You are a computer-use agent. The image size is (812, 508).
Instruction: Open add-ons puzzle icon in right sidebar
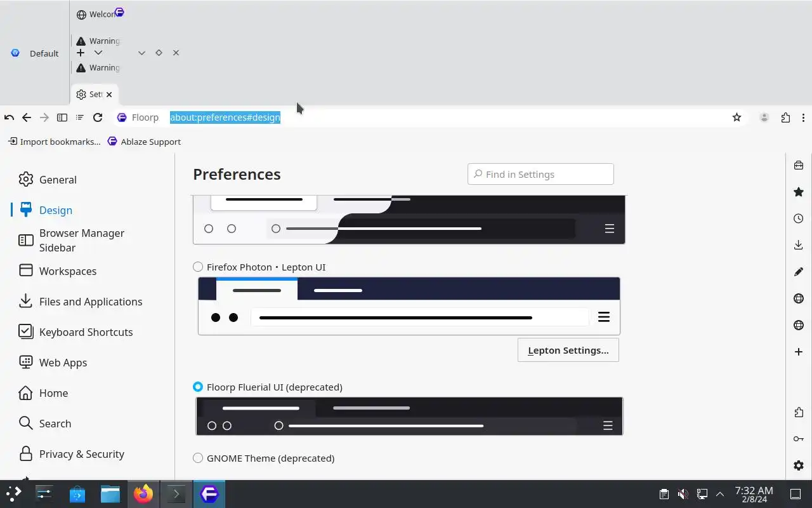799,412
